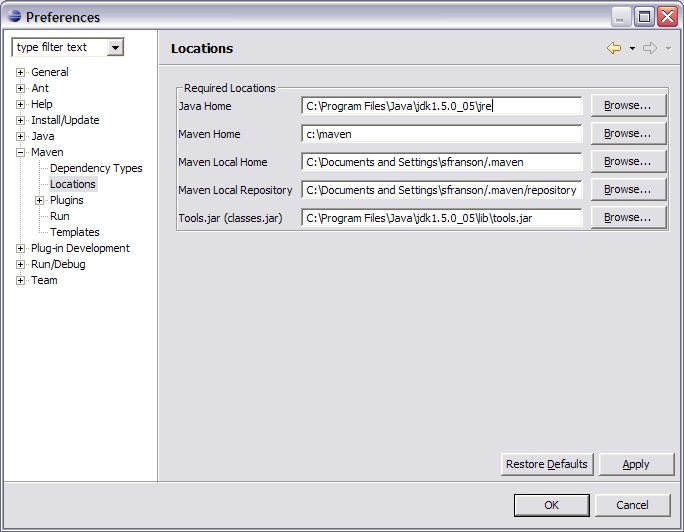Open the back history dropdown arrow
Viewport: 684px width, 532px height.
pos(632,48)
